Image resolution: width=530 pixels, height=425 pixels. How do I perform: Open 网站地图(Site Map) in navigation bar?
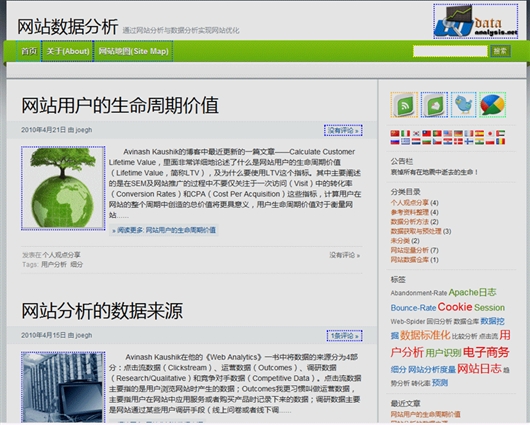tap(134, 51)
